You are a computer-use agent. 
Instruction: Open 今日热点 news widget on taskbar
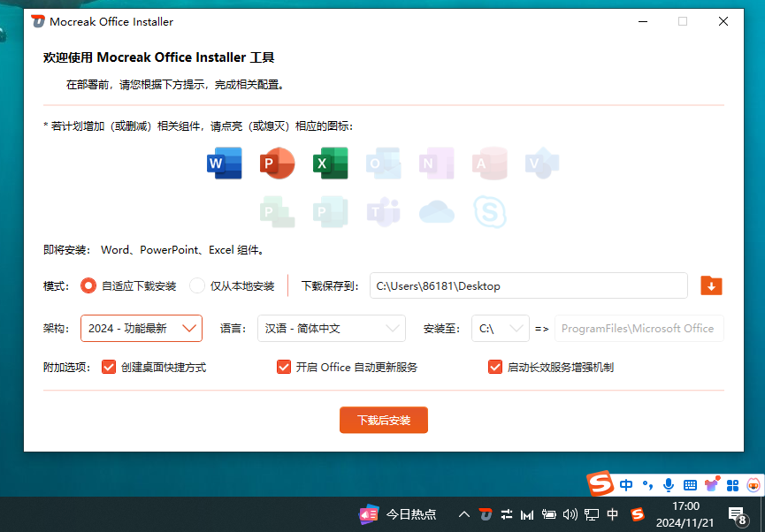(398, 514)
